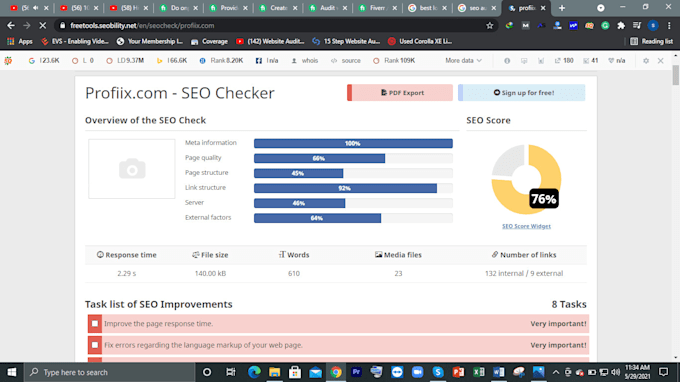Screen dimensions: 680x382
Task: Stop loading the page with X button
Action: tap(42, 26)
